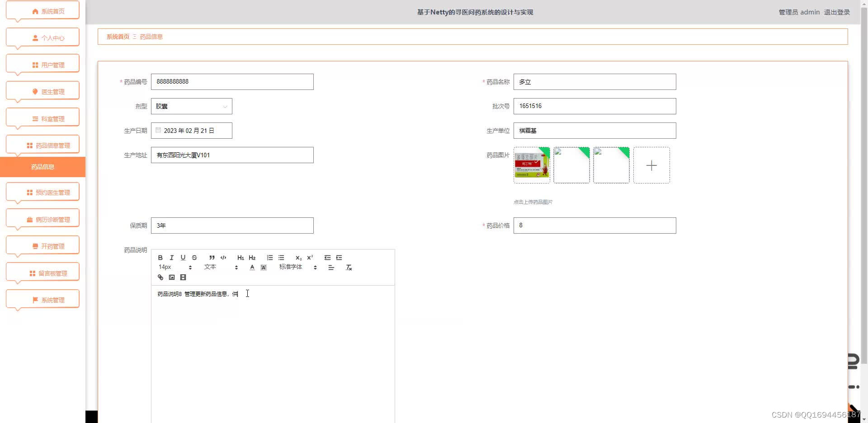Screen dimensions: 868x423
Task: Create a bulleted list
Action: point(281,258)
